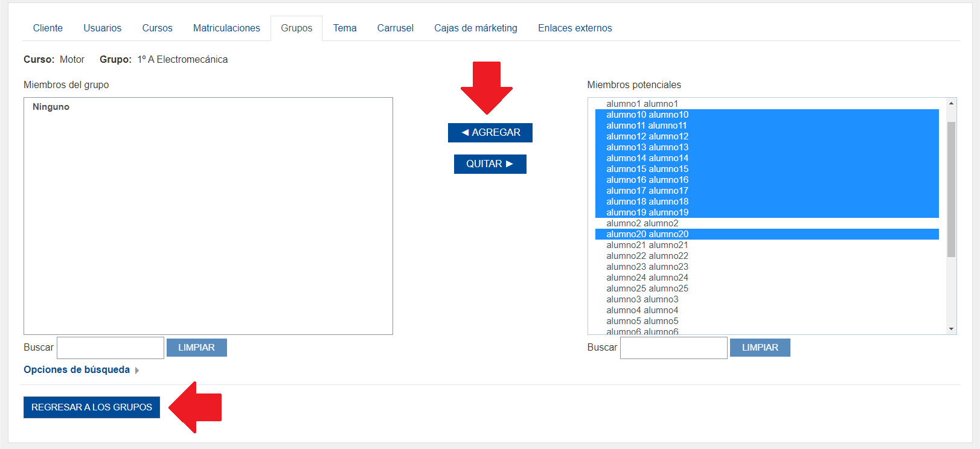
Task: Click the scroll down arrow of members list
Action: tap(951, 329)
